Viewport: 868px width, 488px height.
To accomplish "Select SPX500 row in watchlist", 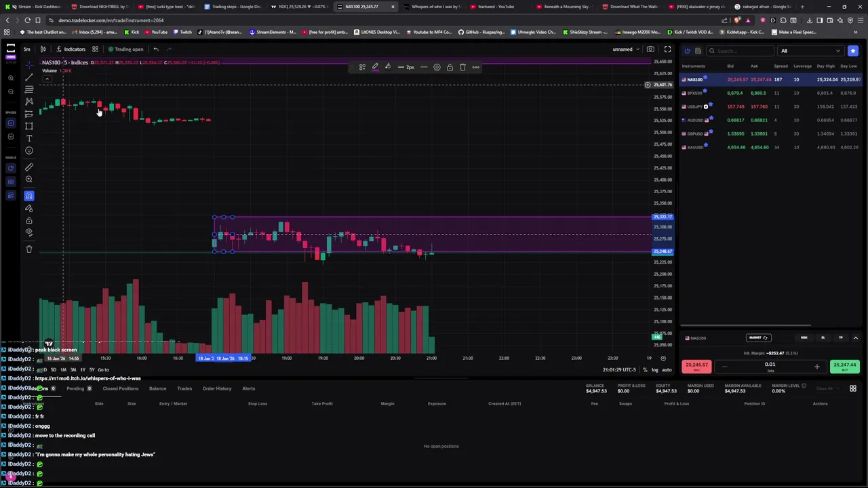I will tap(771, 93).
